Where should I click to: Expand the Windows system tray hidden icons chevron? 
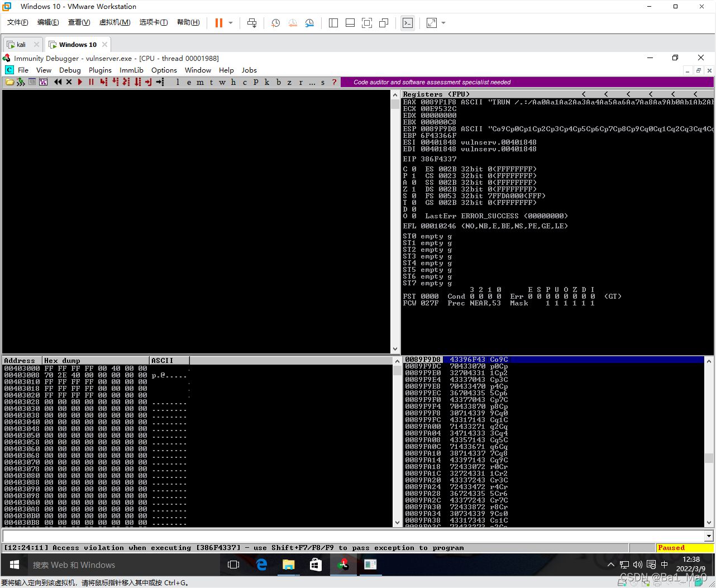coord(610,565)
